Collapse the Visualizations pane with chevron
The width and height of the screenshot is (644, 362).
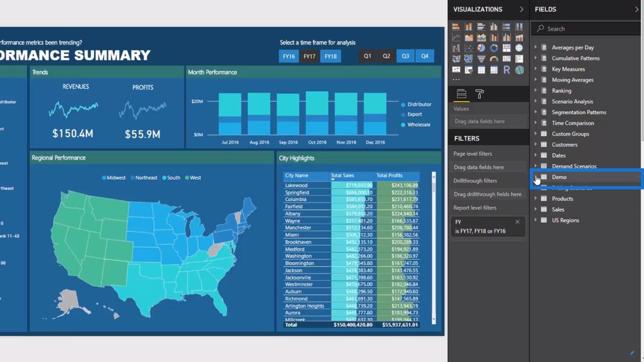[521, 9]
